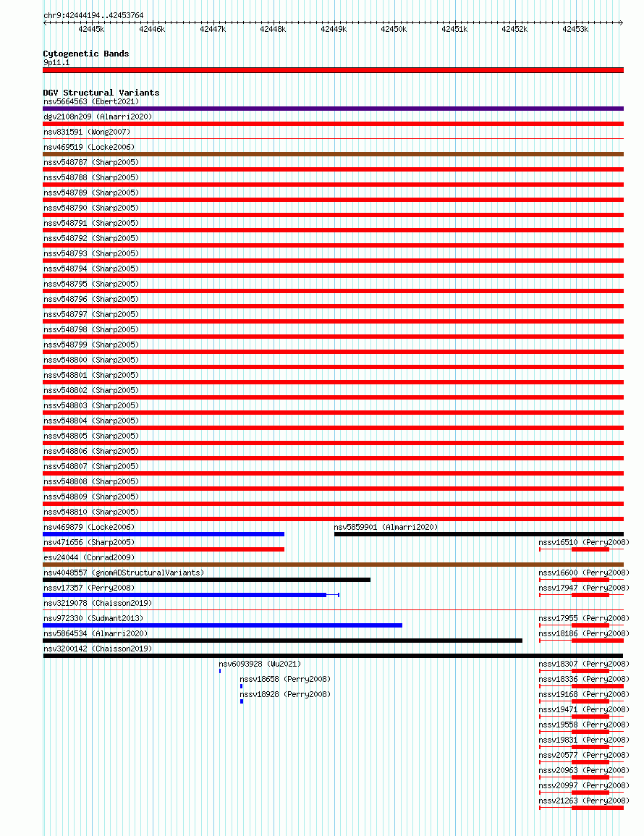
Task: Click nssv548806 (Sharp2005) label
Action: 91,450
